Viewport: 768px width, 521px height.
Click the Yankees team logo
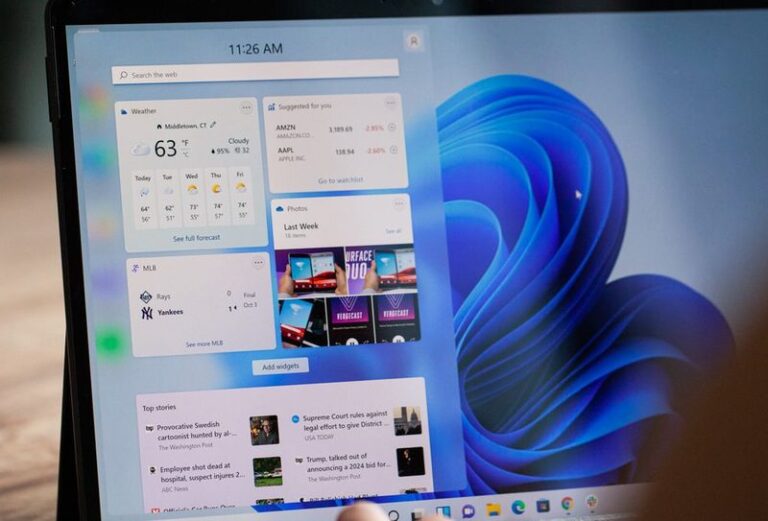(147, 313)
